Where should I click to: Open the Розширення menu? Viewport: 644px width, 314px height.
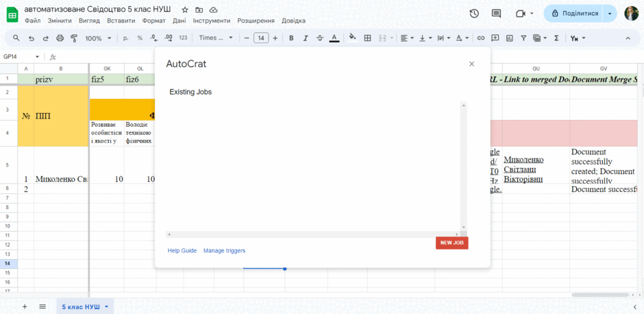point(256,21)
